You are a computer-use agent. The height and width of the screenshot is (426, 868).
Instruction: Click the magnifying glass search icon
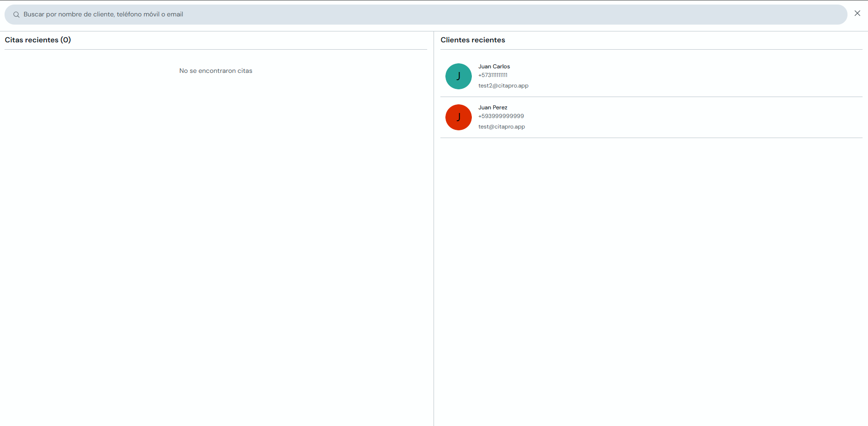[x=16, y=15]
